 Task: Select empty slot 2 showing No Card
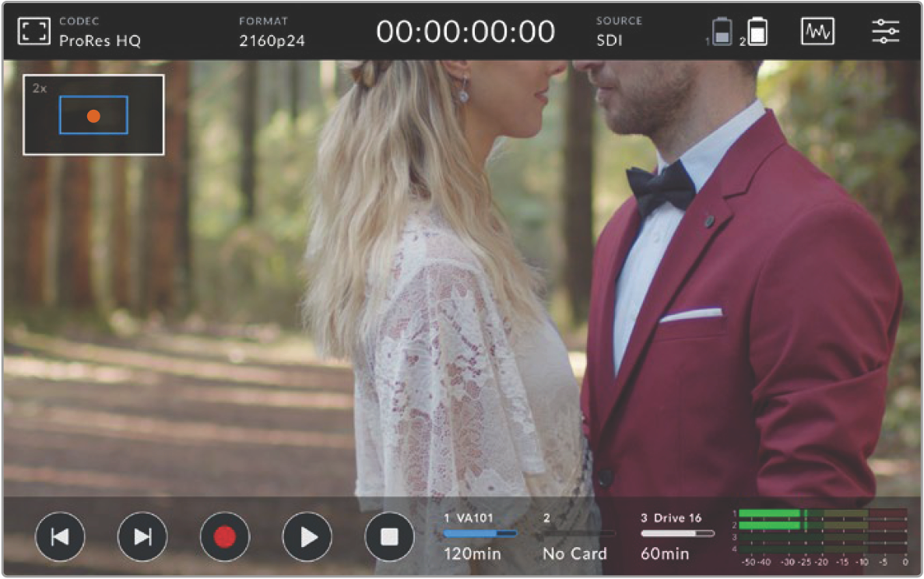(574, 536)
